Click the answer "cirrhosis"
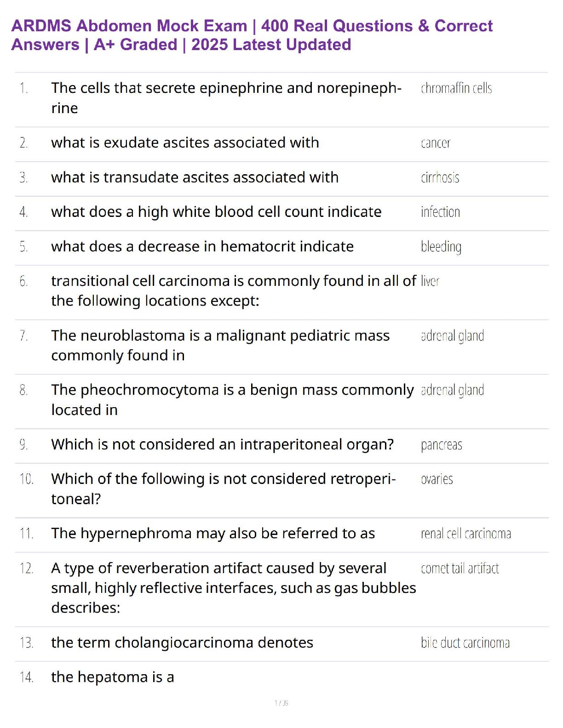The image size is (563, 728). pos(440,178)
